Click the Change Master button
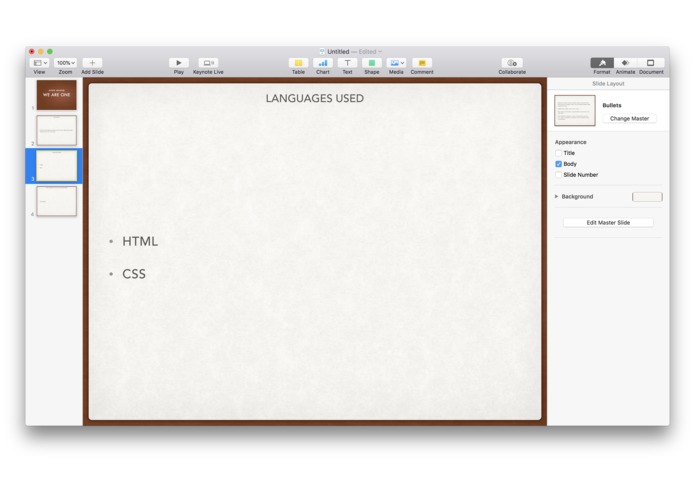Viewport: 695px width, 494px height. [x=629, y=118]
